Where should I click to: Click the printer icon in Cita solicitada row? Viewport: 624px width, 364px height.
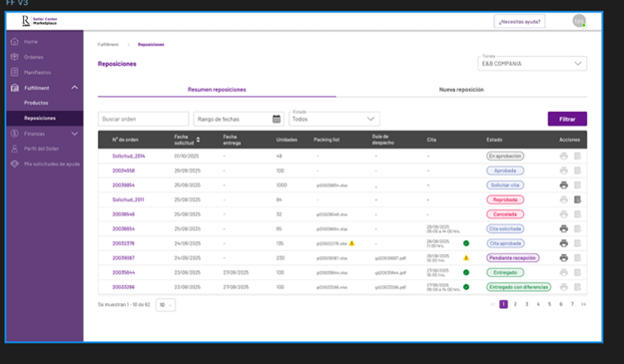pyautogui.click(x=563, y=229)
